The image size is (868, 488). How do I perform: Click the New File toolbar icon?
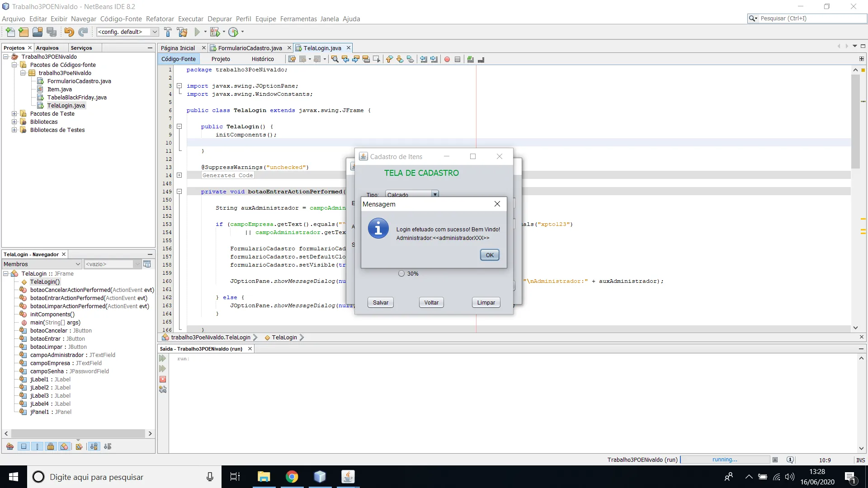pyautogui.click(x=10, y=32)
